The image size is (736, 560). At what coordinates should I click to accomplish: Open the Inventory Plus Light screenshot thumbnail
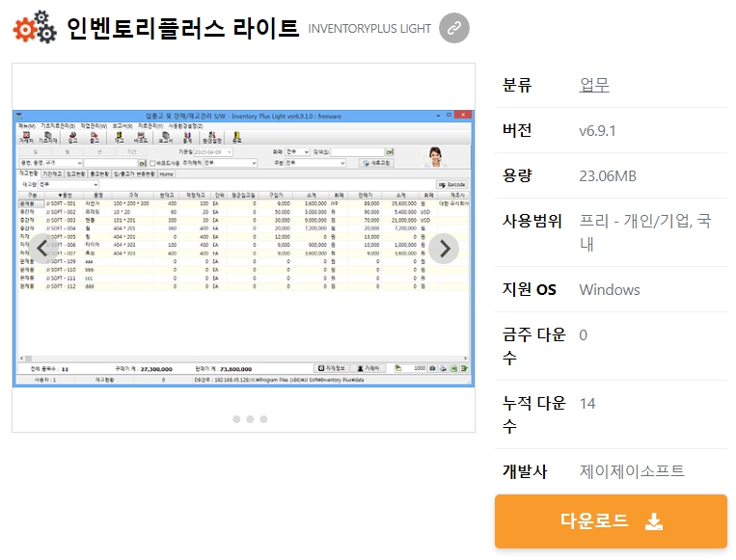pyautogui.click(x=244, y=249)
